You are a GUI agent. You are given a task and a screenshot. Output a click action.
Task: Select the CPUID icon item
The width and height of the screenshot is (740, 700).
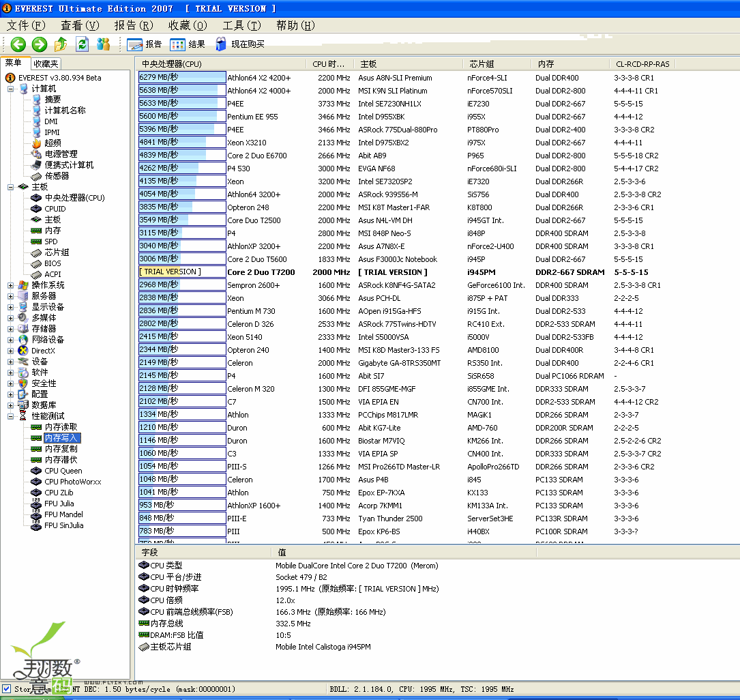tap(36, 209)
